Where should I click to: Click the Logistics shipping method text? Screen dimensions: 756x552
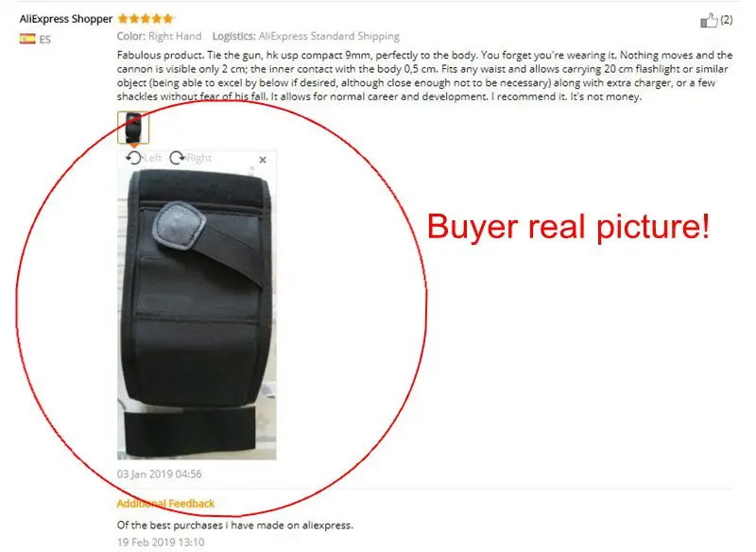306,36
